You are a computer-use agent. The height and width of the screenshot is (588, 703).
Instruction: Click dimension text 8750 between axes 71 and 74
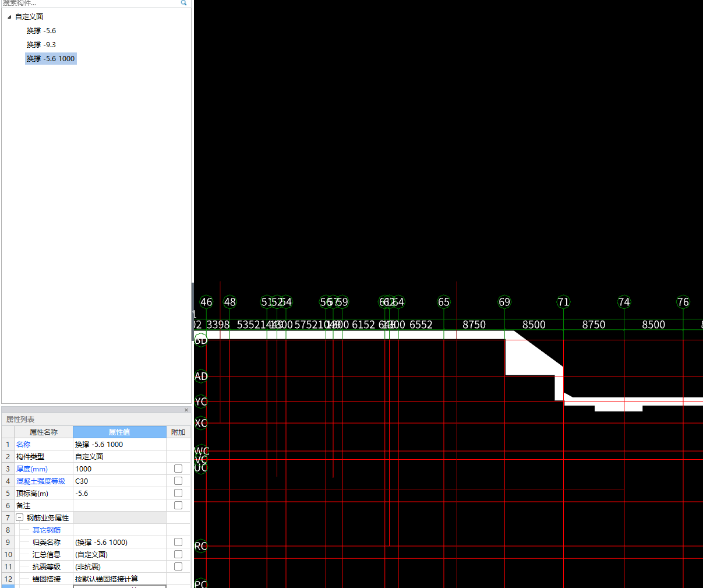coord(594,325)
